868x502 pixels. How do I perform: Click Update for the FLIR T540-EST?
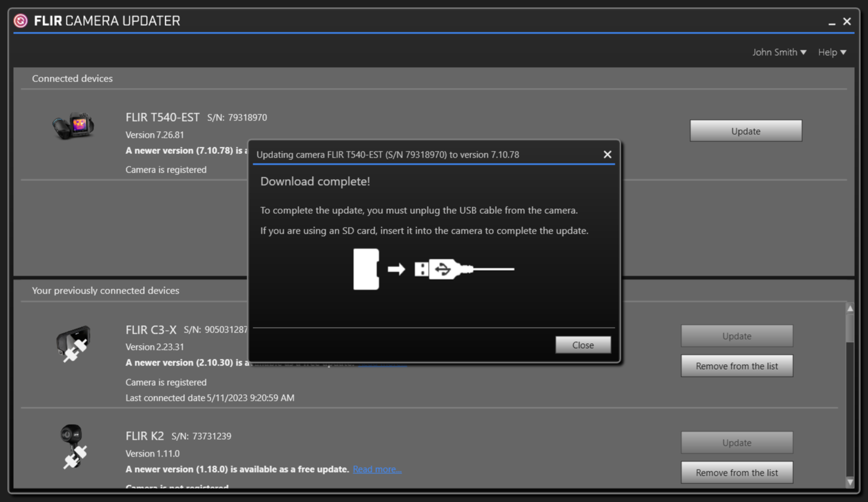[745, 130]
